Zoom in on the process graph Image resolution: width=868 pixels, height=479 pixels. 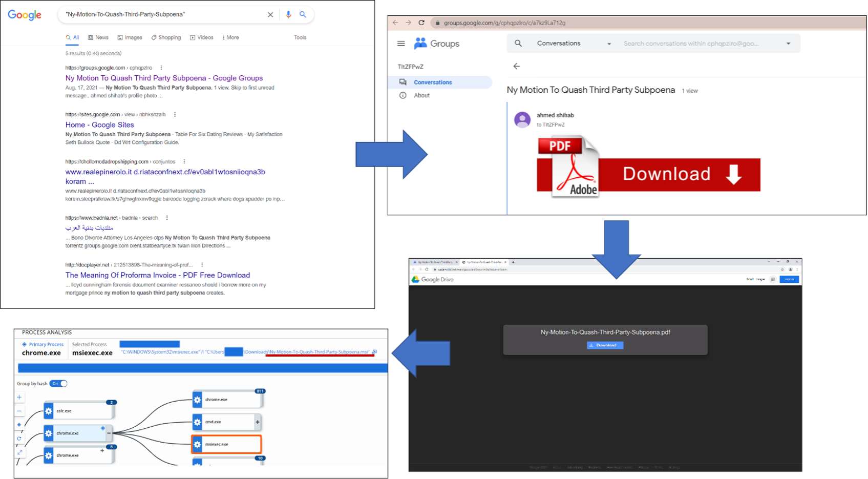[19, 397]
